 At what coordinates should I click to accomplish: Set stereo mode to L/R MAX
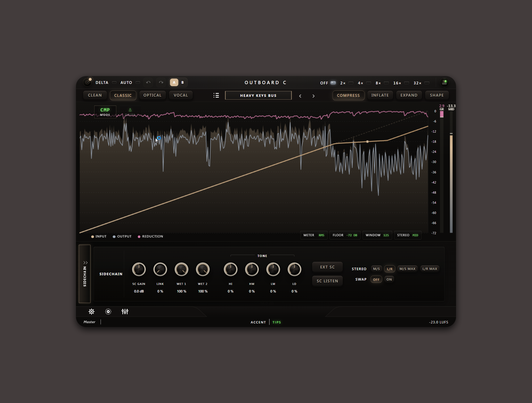[430, 269]
